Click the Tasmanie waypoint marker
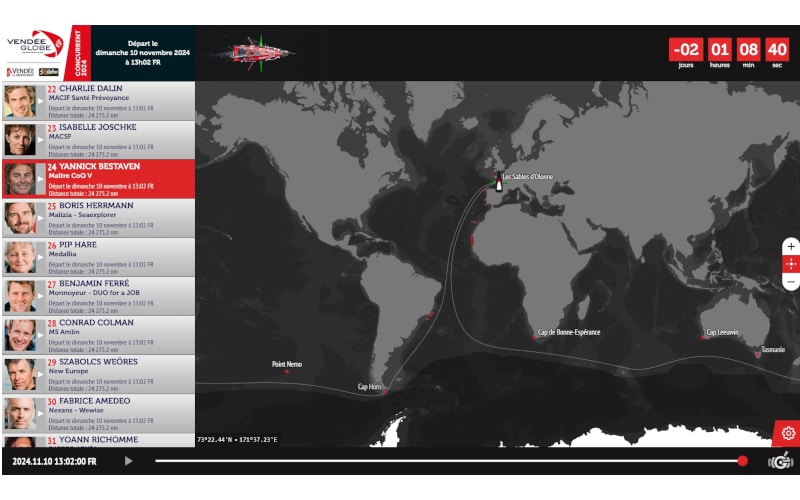 coord(758,355)
